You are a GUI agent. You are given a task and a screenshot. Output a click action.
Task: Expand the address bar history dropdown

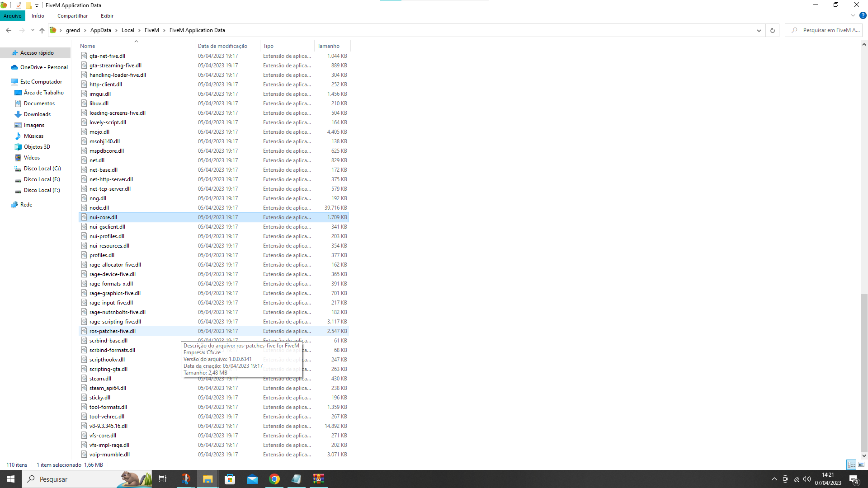click(x=759, y=30)
